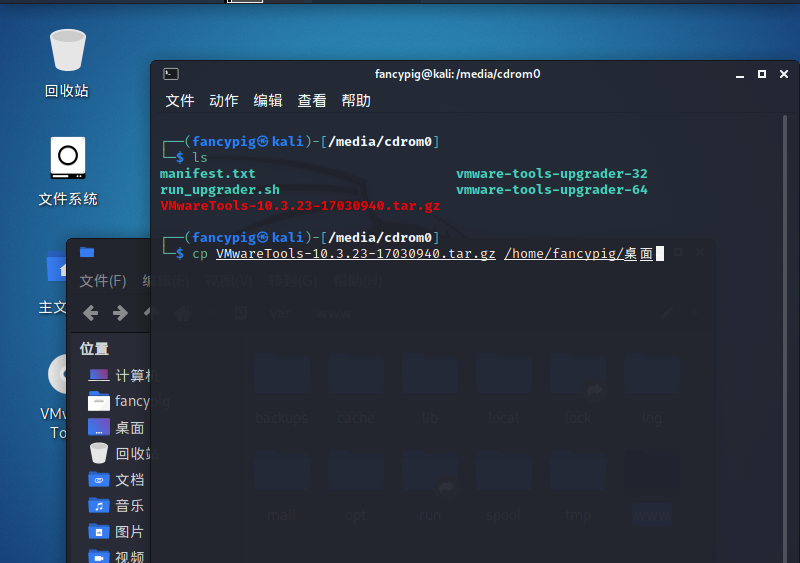Click vmware-tools-upgrader-32 in the ls output
The width and height of the screenshot is (800, 563).
click(x=552, y=174)
